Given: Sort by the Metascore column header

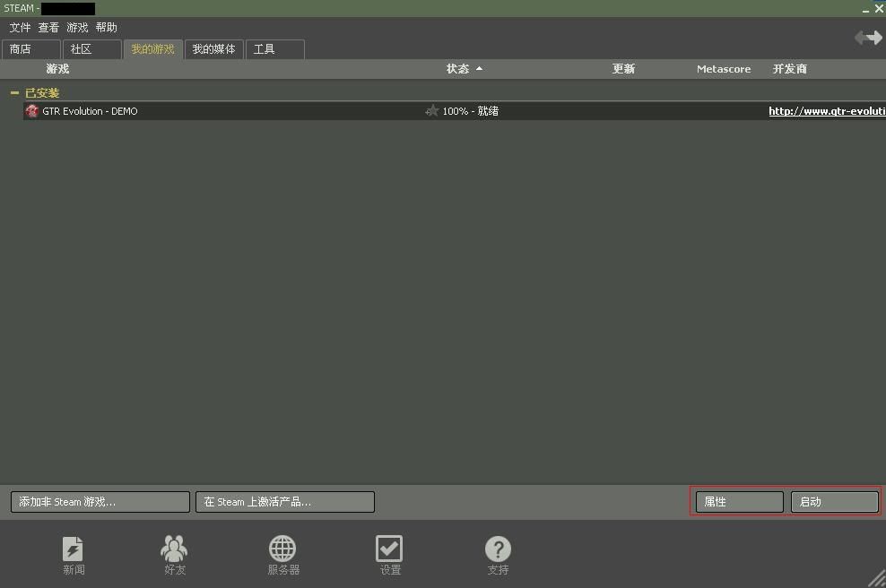Looking at the screenshot, I should [724, 69].
